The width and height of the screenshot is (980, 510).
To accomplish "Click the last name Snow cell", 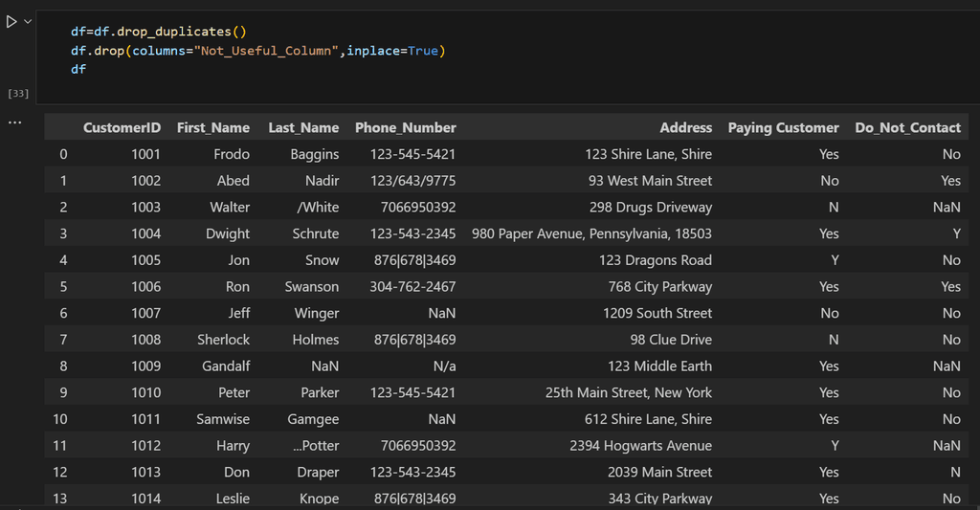I will pyautogui.click(x=322, y=260).
